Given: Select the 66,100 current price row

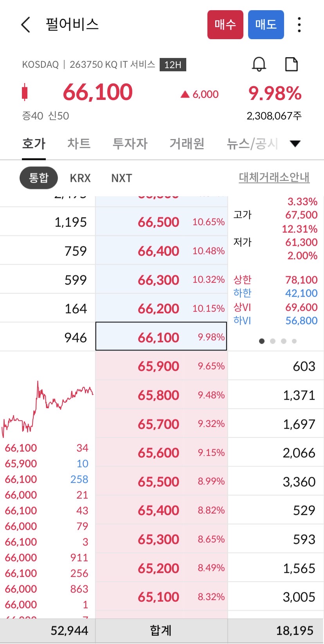Looking at the screenshot, I should click(161, 336).
